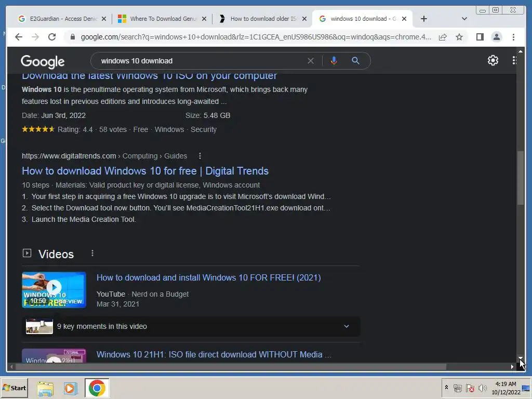Image resolution: width=532 pixels, height=399 pixels.
Task: Play the Windows 10 FOR FREE video thumbnail
Action: click(54, 290)
